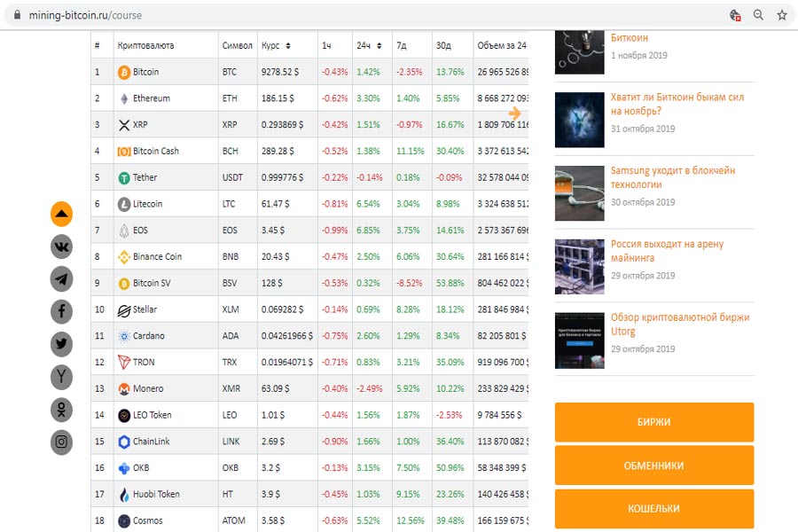Screen dimensions: 798x532
Task: Open the Yandex share icon
Action: click(61, 377)
